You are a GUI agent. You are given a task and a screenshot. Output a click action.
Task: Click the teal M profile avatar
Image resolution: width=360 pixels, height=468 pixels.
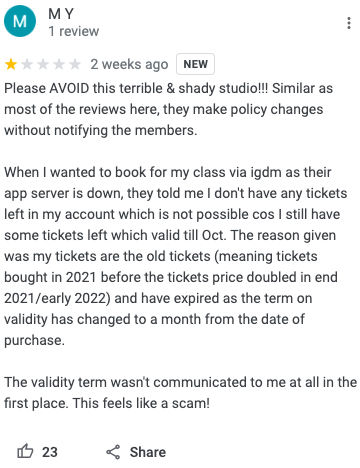20,21
